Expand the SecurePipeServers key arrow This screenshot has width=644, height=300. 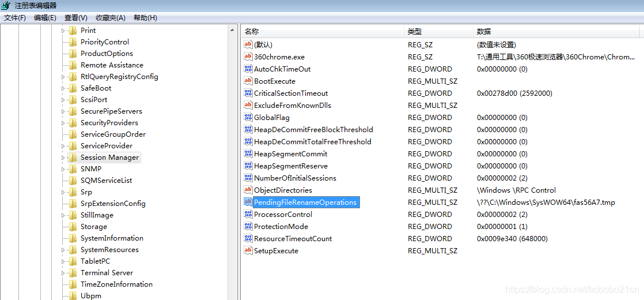[x=63, y=111]
